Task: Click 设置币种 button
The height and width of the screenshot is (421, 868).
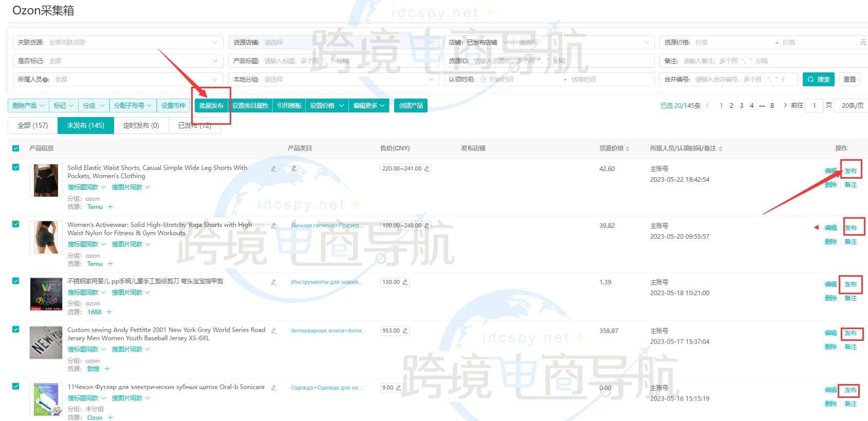Action: [173, 106]
